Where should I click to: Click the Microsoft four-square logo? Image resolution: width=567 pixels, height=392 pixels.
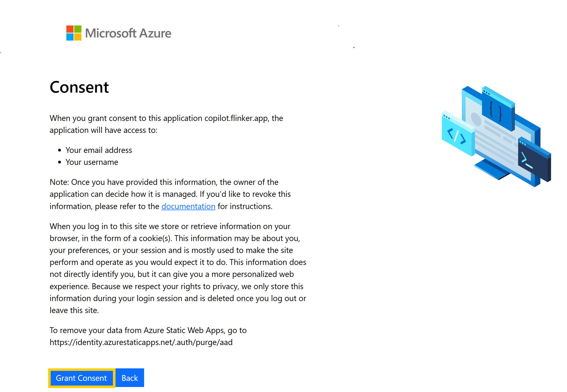74,33
